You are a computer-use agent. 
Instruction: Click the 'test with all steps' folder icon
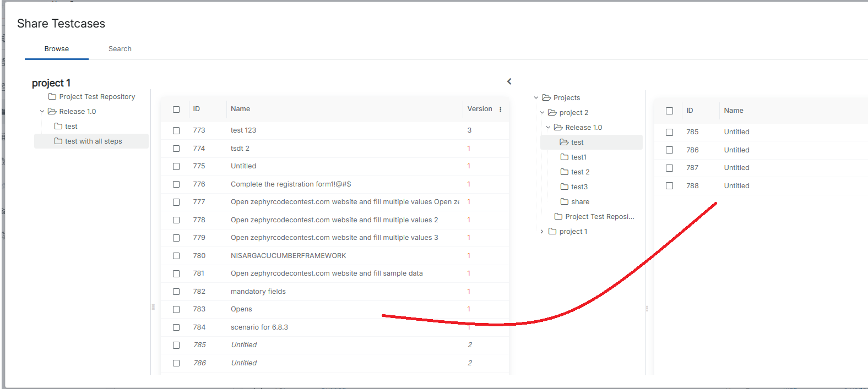58,141
